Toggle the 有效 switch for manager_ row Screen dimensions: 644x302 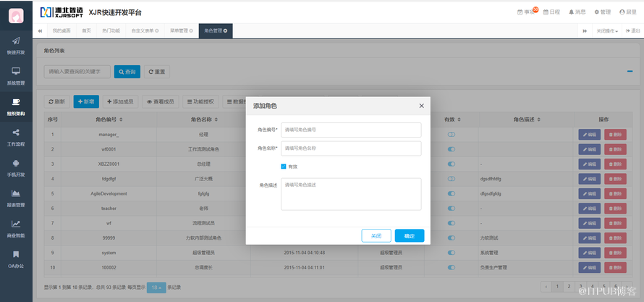(x=452, y=135)
